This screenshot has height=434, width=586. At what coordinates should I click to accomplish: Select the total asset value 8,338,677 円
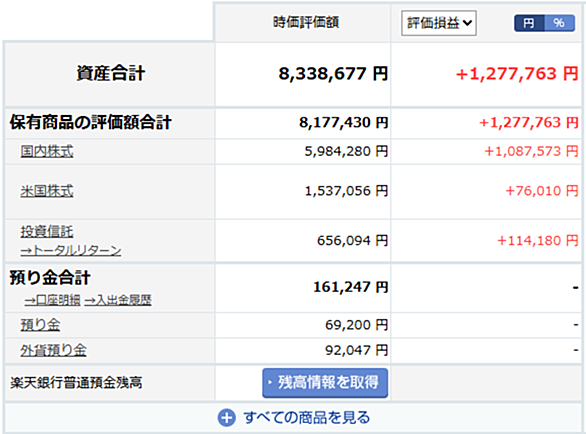333,73
